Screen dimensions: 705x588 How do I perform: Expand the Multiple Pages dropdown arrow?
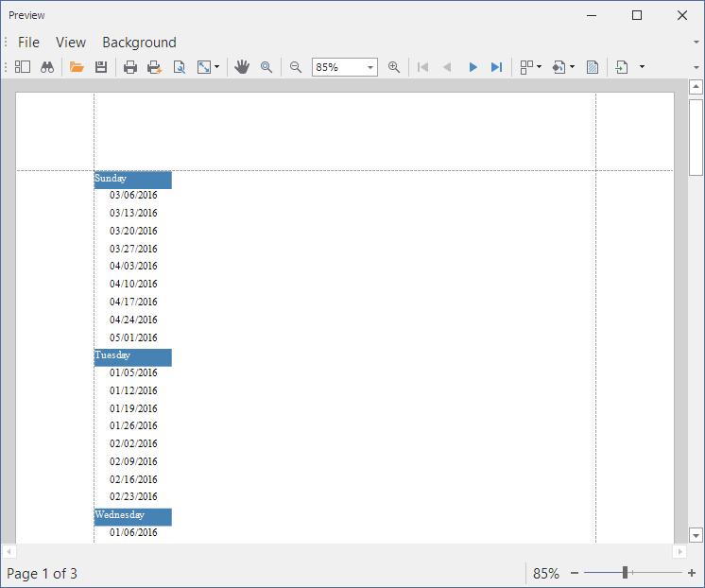(539, 67)
